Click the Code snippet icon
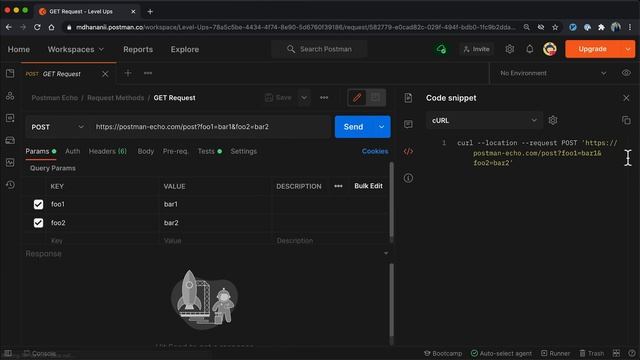Viewport: 640px width, 360px height. pyautogui.click(x=408, y=151)
